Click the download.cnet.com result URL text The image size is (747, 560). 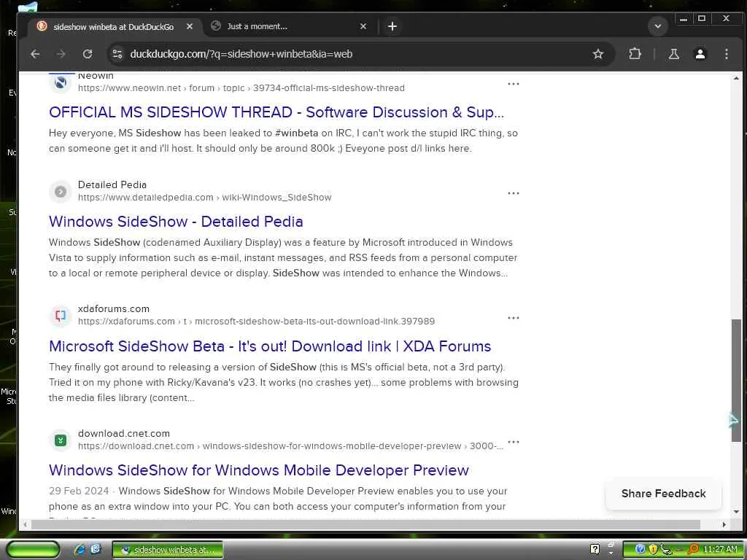pyautogui.click(x=290, y=446)
